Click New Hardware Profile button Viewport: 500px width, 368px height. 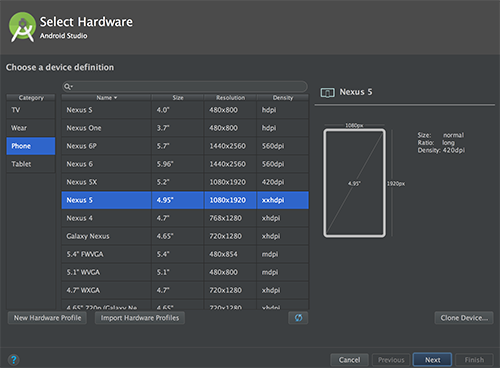pos(47,318)
